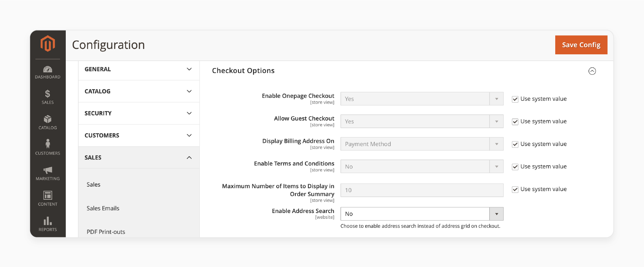The image size is (644, 267).
Task: Select the PDF Print-outs menu item
Action: 106,232
